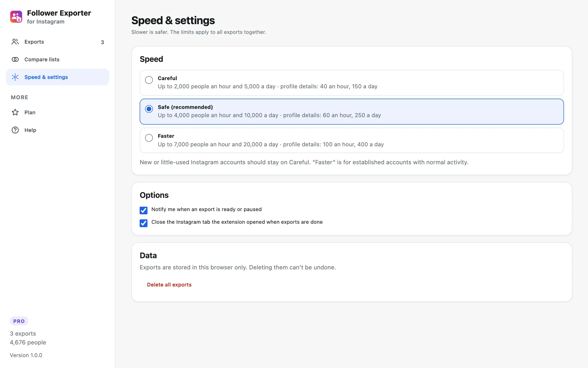Click the Compare lists overlapping circles icon

[15, 59]
